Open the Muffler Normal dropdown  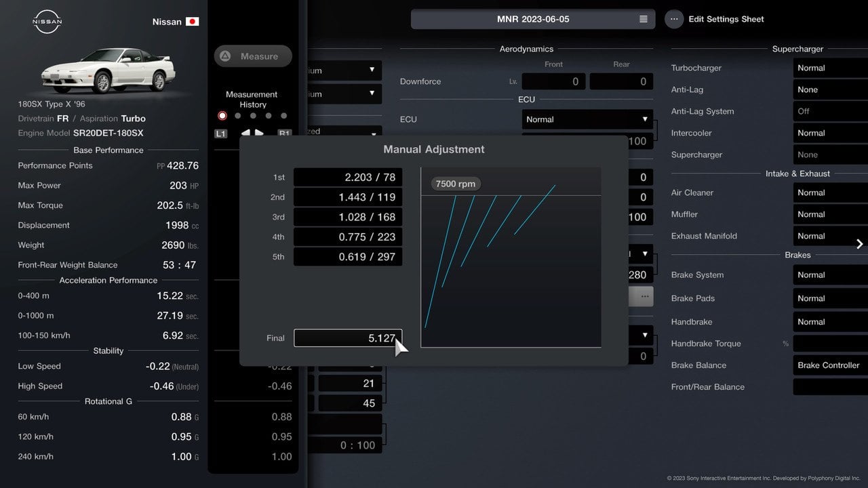(830, 214)
